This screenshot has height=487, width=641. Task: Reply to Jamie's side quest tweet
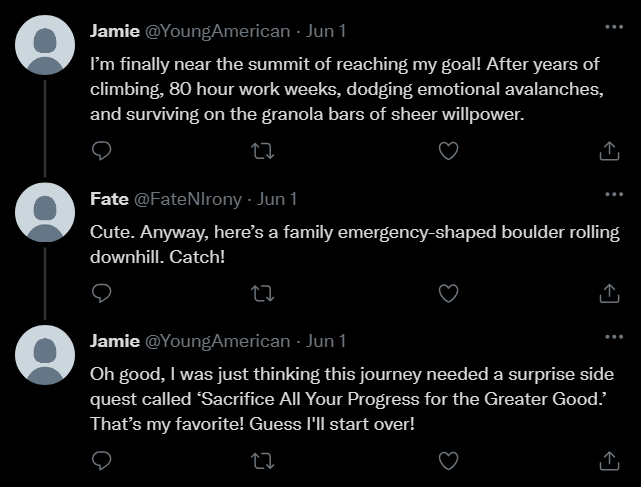pyautogui.click(x=100, y=460)
